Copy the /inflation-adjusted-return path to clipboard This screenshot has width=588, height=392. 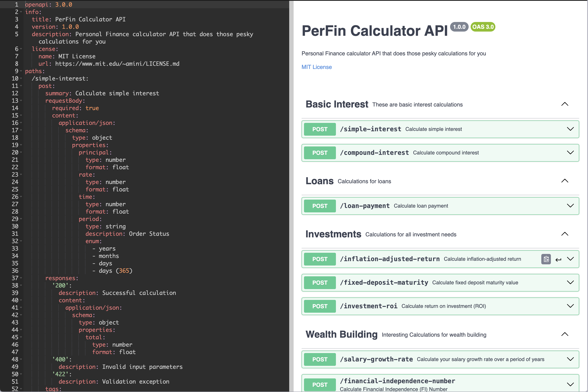(546, 259)
